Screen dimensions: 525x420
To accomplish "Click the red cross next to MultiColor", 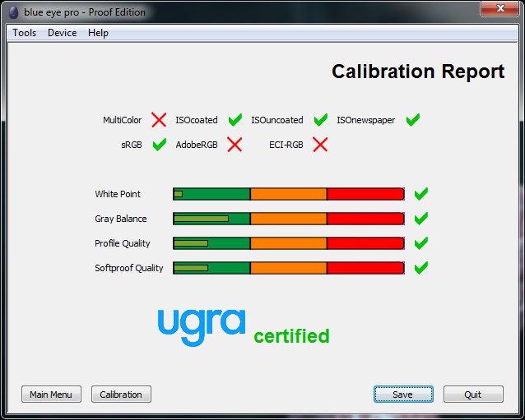I will 159,120.
